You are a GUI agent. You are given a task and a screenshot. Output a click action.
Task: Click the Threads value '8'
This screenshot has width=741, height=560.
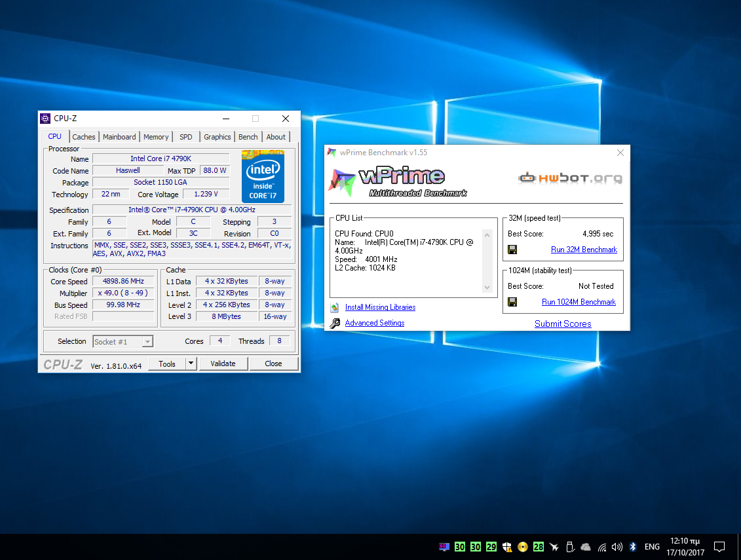coord(279,341)
